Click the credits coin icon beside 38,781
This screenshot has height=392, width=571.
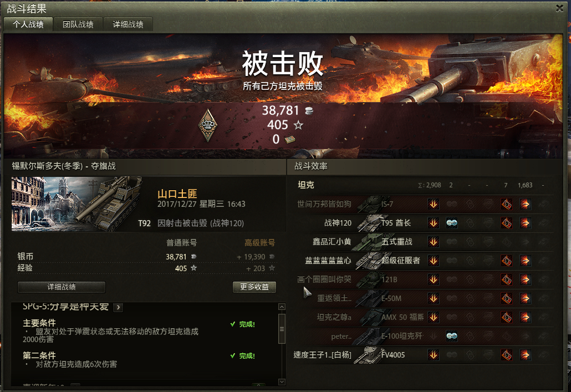click(x=309, y=111)
